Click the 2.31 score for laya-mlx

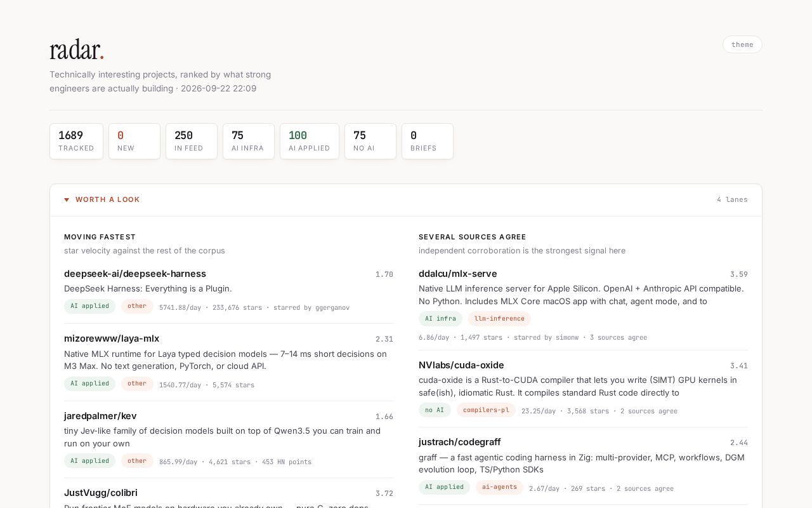[x=384, y=339]
